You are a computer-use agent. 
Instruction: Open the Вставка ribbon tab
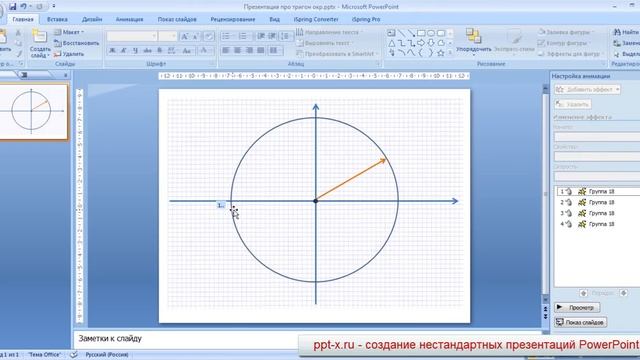[57, 19]
